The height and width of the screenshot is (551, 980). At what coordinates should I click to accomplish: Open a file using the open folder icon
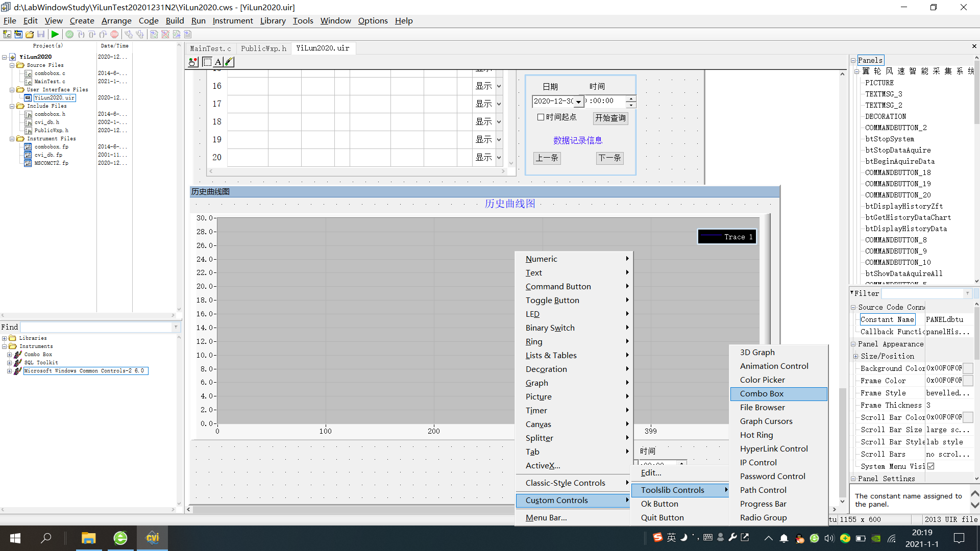coord(29,34)
